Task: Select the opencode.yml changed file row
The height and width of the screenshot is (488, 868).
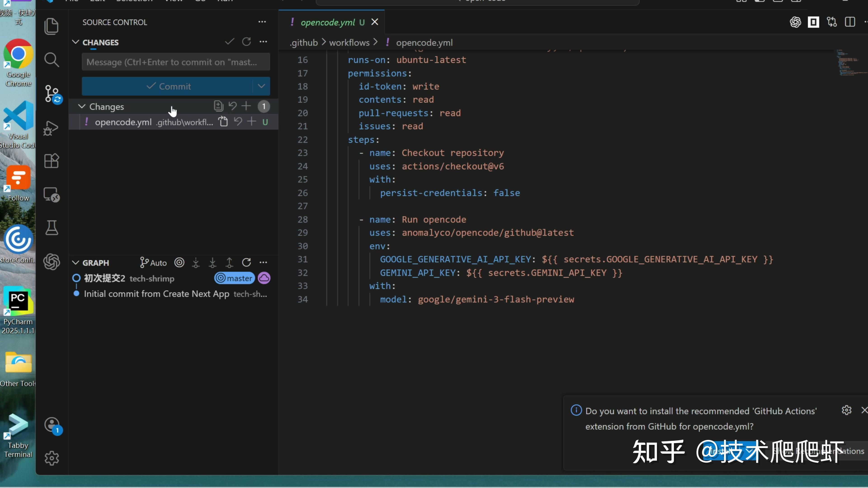Action: [x=174, y=122]
